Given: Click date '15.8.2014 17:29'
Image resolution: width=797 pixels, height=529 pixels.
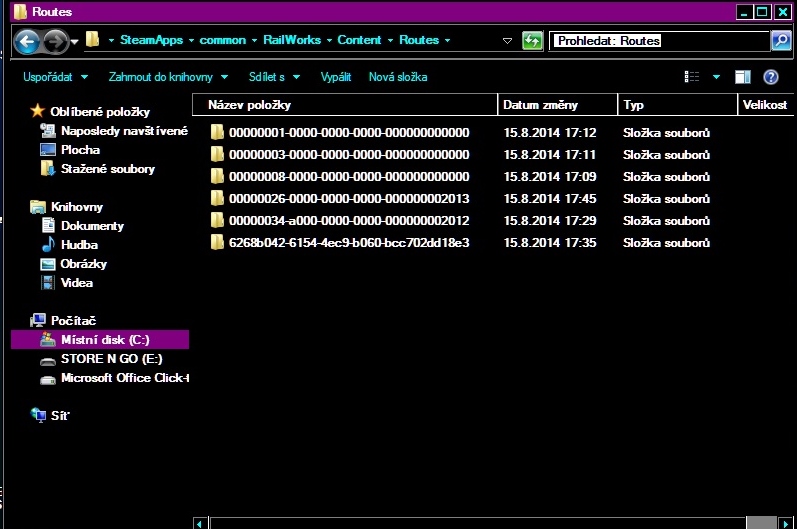Looking at the screenshot, I should [x=549, y=221].
